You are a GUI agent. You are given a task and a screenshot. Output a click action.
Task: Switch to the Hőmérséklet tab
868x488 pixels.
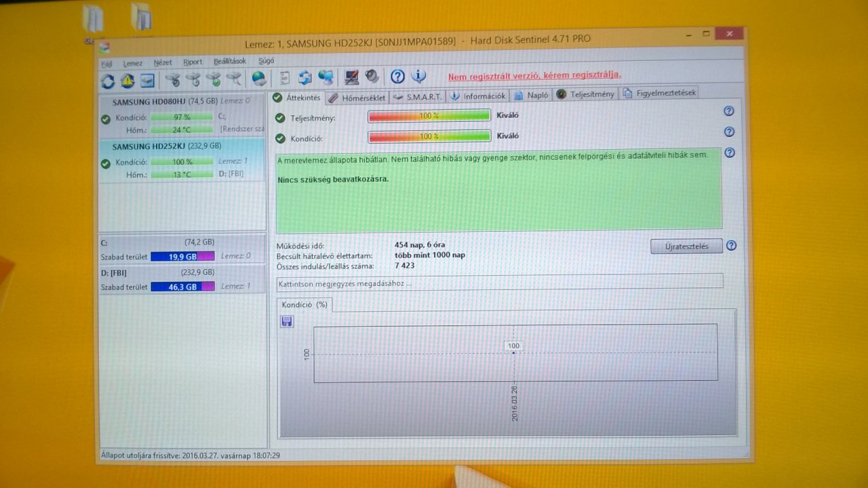(357, 98)
